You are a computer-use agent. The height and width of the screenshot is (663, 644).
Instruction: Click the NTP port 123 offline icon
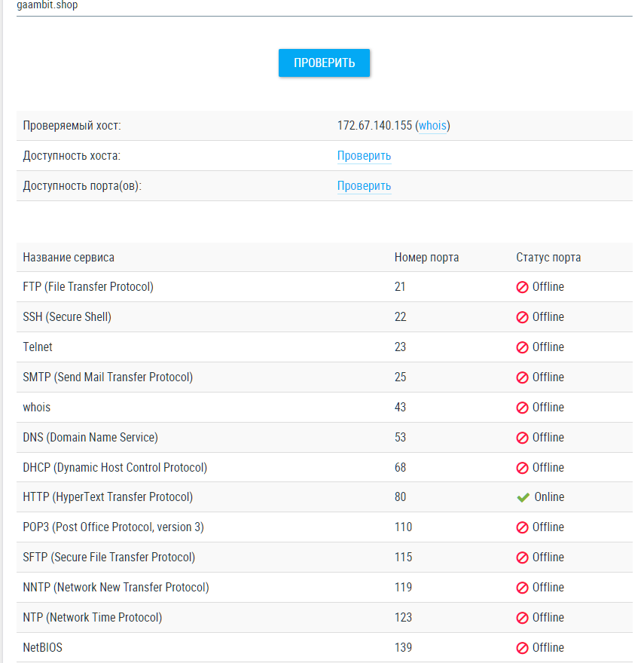[522, 618]
